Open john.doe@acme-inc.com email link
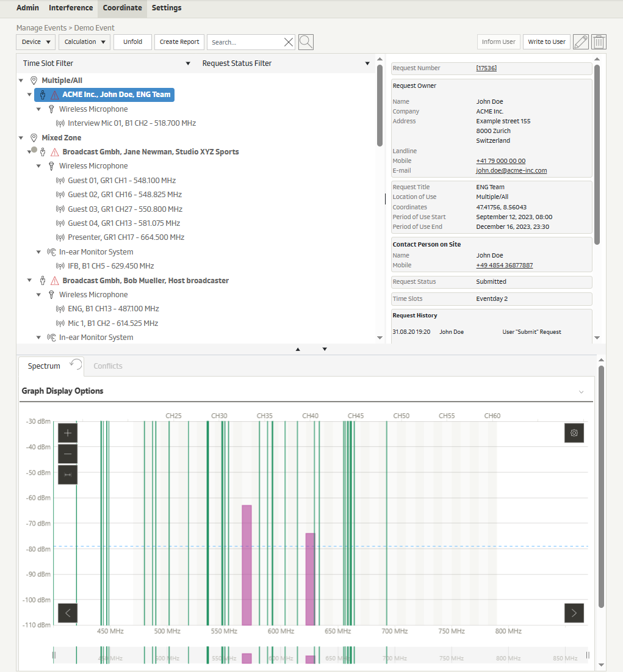Viewport: 623px width, 672px height. pyautogui.click(x=511, y=171)
